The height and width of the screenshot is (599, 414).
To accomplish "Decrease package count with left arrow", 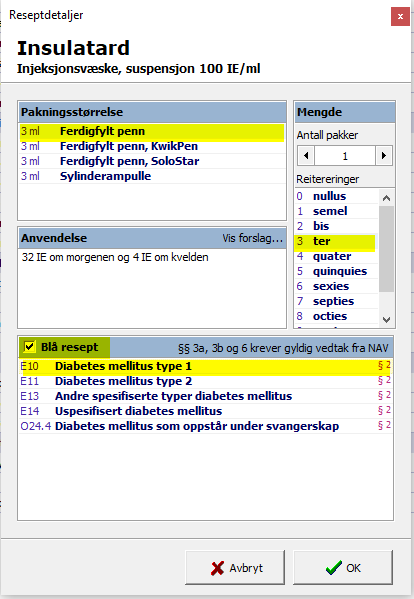I will pos(306,156).
